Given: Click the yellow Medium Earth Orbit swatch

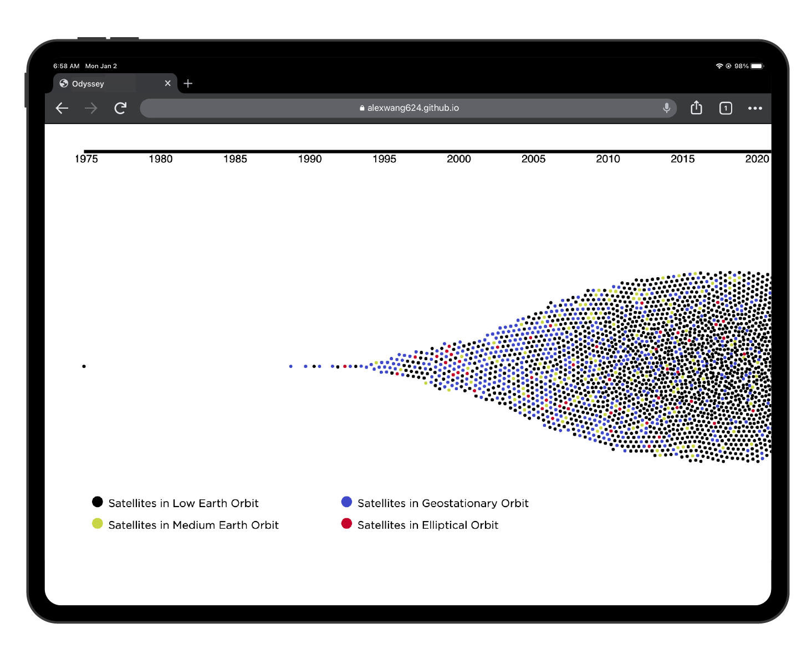Looking at the screenshot, I should [98, 523].
